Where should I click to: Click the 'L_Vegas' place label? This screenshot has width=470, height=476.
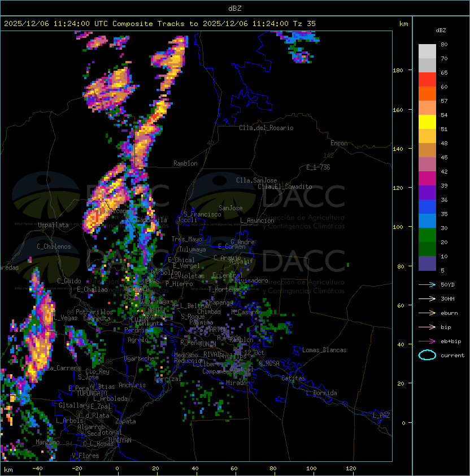[x=66, y=318]
